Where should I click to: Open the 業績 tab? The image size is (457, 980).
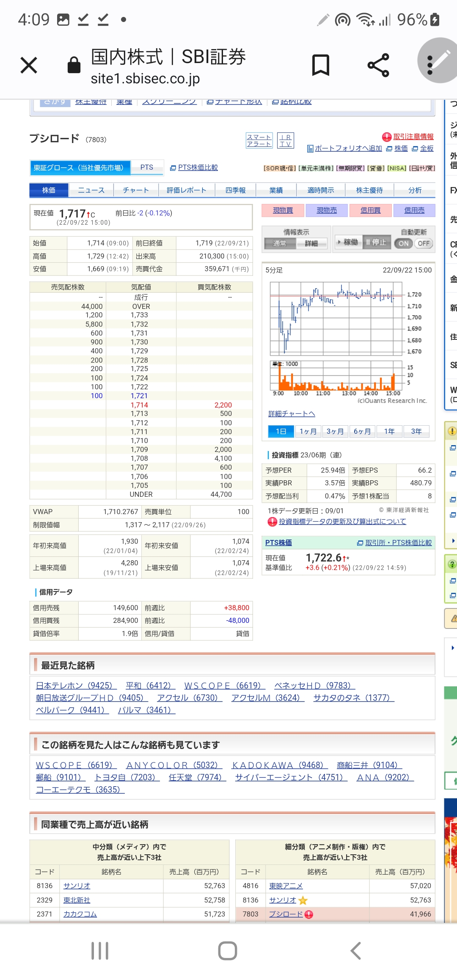click(276, 190)
